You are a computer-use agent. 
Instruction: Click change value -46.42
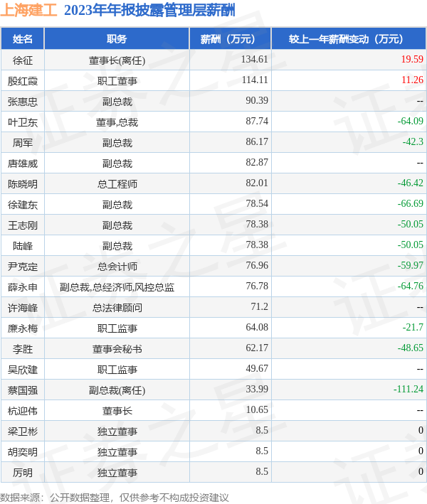click(410, 183)
